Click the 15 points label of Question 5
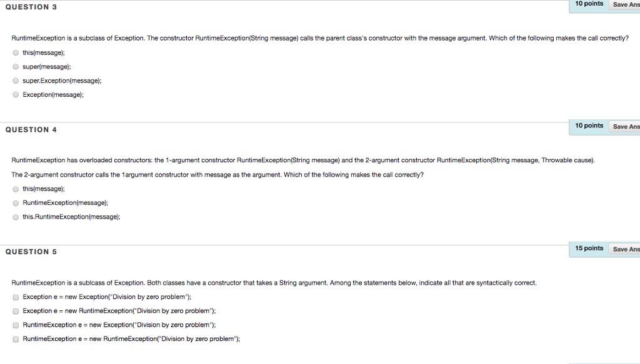 click(x=589, y=248)
